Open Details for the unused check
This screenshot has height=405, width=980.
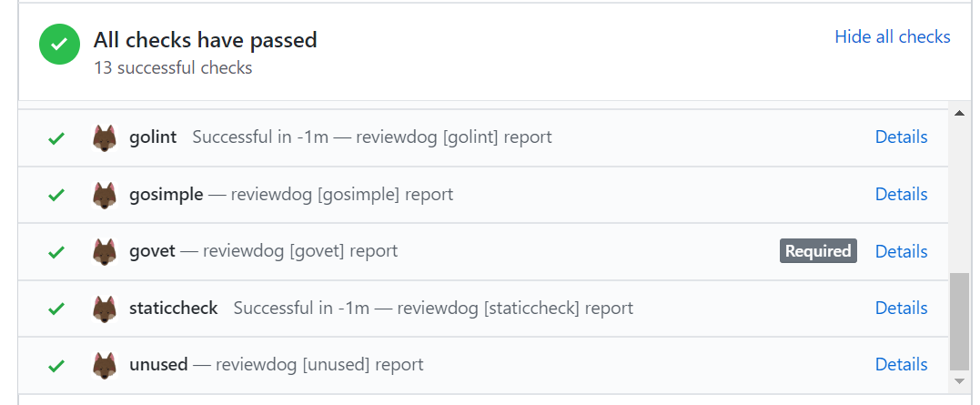pyautogui.click(x=901, y=365)
